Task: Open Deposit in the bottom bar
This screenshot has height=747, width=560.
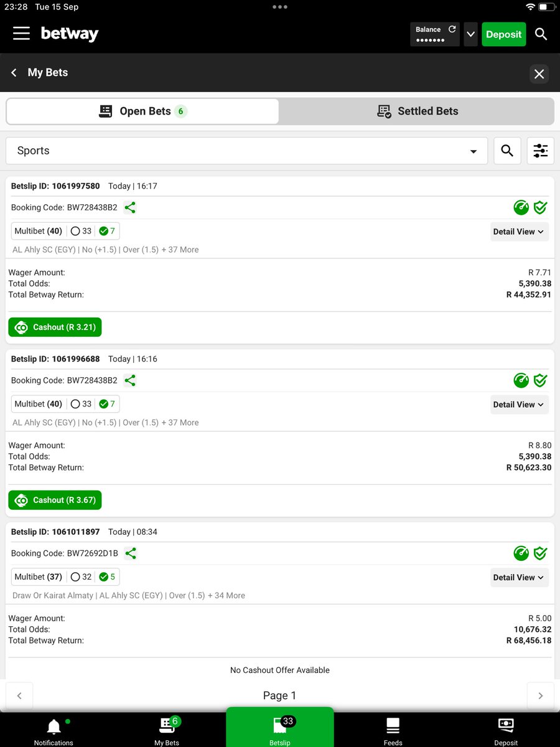Action: [x=506, y=731]
